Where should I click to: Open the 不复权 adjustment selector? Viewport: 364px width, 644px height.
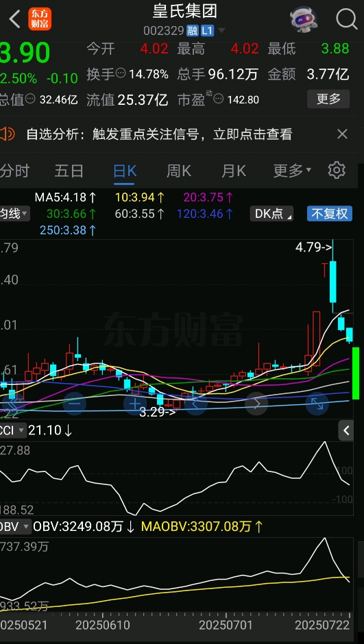330,214
